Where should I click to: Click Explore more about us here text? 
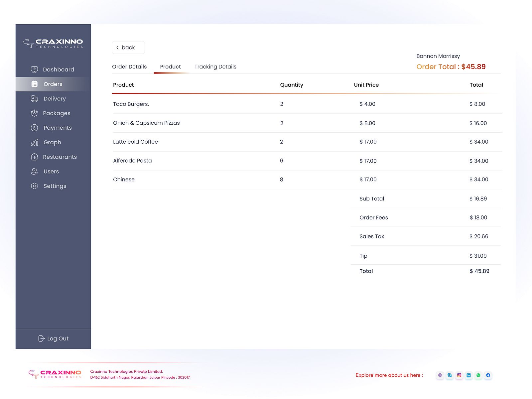389,375
